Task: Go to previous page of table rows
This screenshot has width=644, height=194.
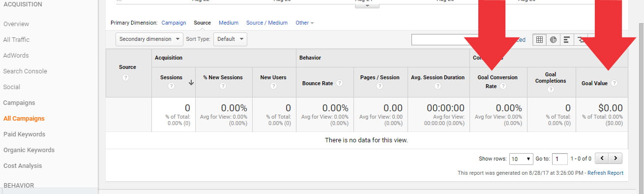Action: [x=602, y=159]
